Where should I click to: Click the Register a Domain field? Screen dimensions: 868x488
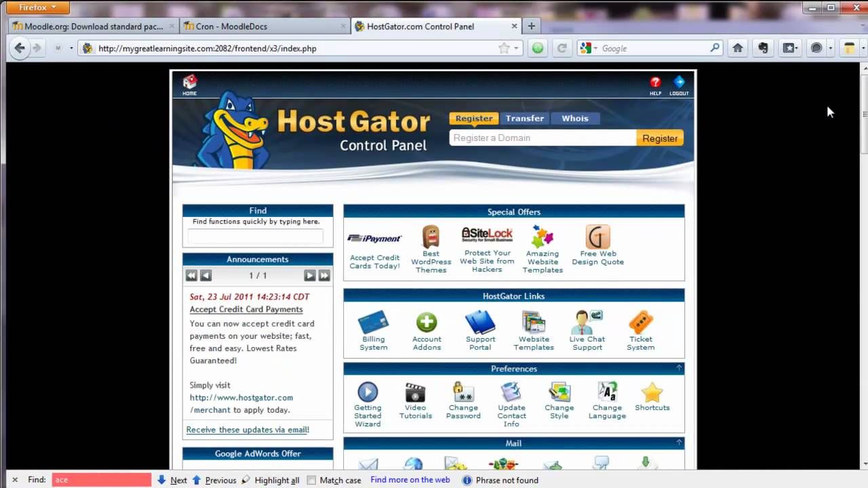[542, 138]
